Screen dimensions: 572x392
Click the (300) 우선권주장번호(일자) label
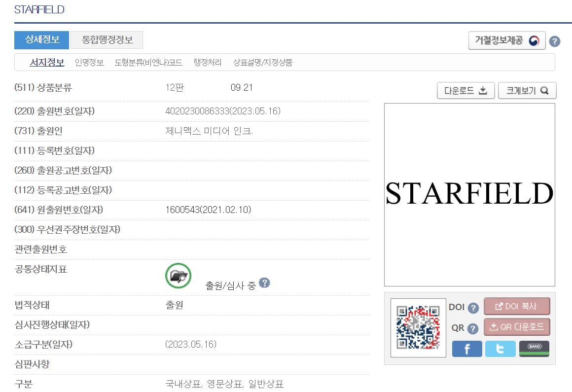coord(67,229)
